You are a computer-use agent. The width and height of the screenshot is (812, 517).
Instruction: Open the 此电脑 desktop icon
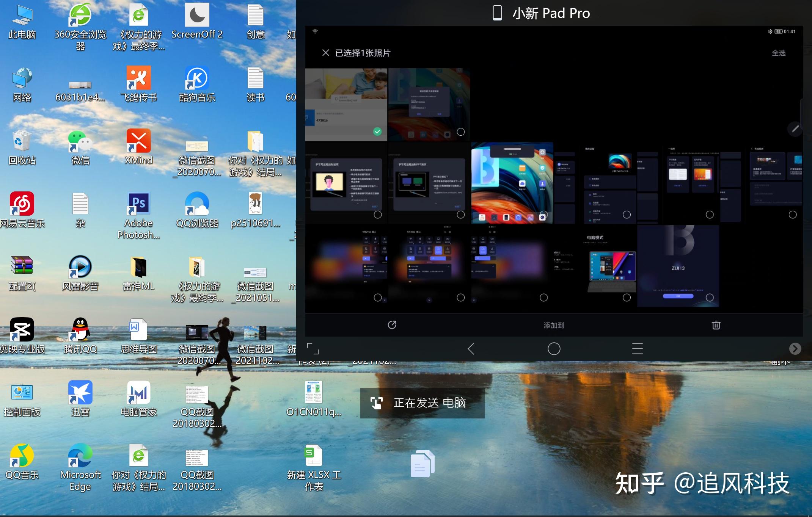[x=22, y=21]
